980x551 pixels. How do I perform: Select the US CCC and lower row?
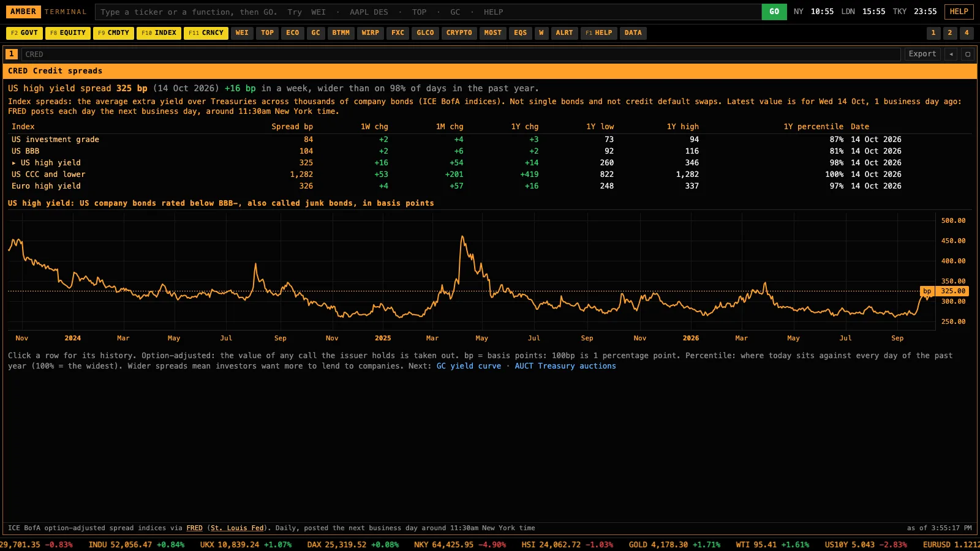(490, 174)
